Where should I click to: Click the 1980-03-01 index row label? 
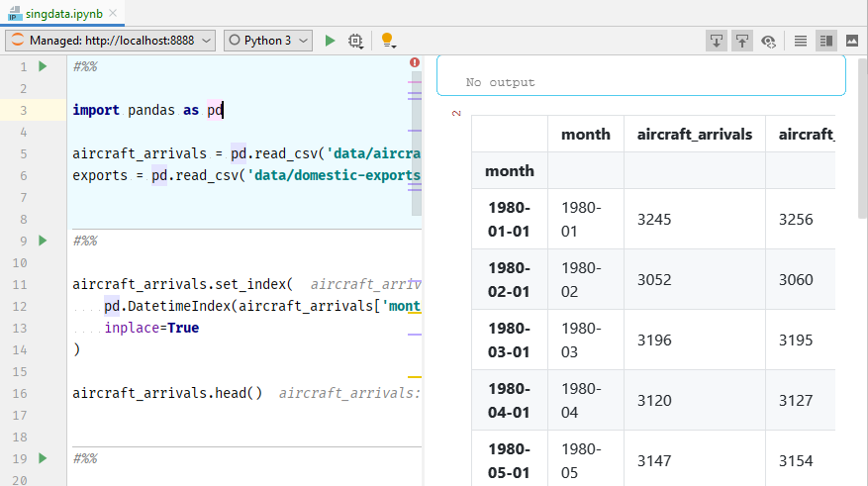click(510, 340)
